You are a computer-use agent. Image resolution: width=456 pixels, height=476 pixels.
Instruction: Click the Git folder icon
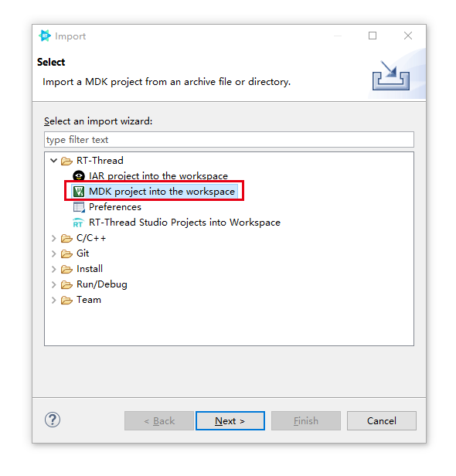tap(66, 253)
